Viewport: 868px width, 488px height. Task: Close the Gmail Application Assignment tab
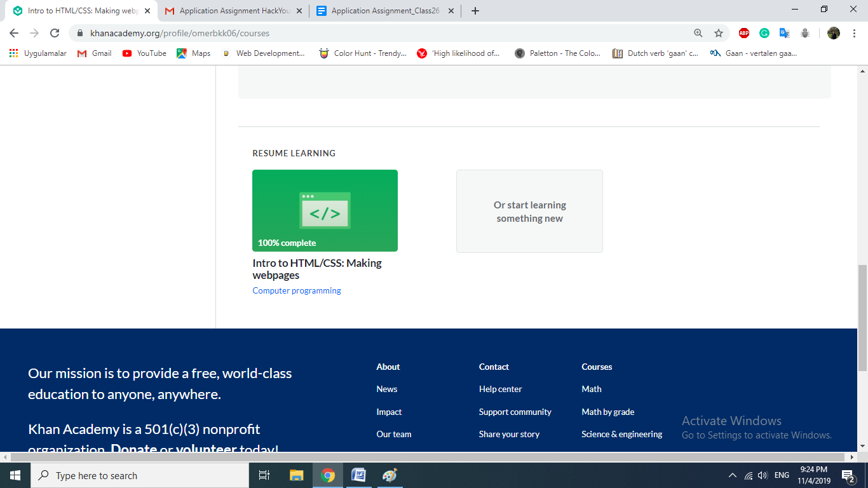point(299,11)
